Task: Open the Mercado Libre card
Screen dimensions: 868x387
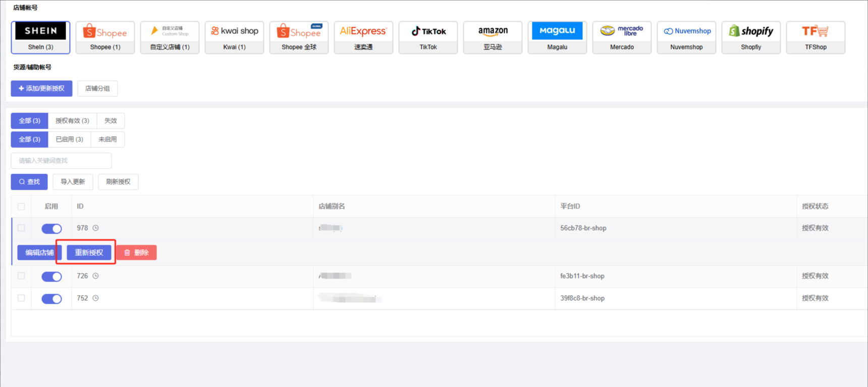Action: pyautogui.click(x=622, y=37)
